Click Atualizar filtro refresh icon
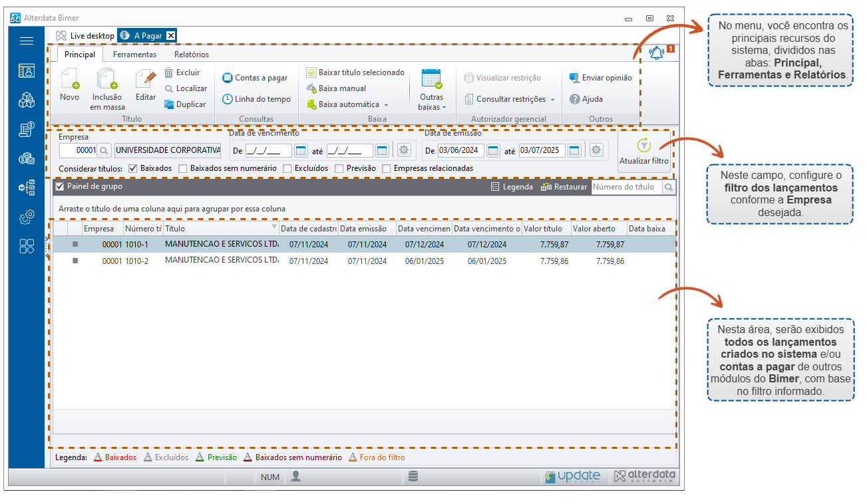The image size is (867, 504). click(x=643, y=145)
